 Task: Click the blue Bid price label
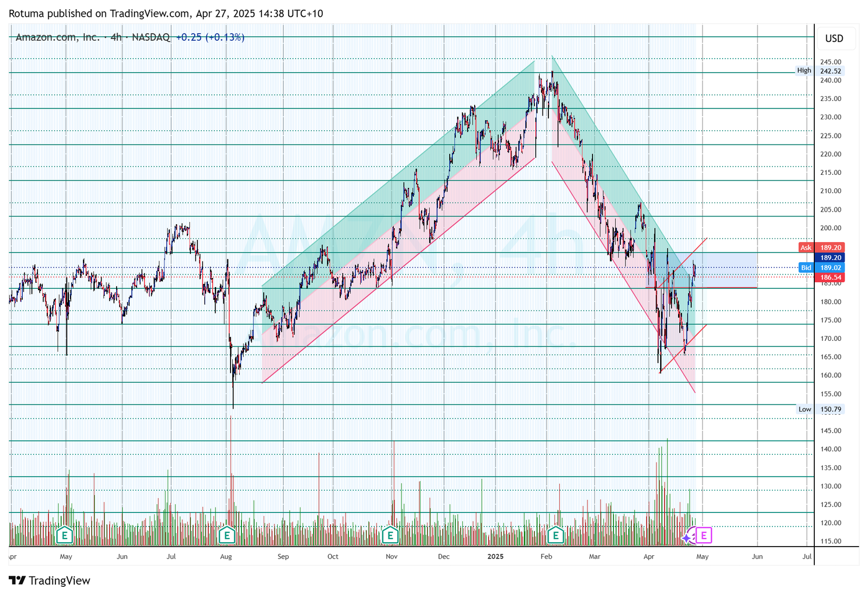pos(806,268)
